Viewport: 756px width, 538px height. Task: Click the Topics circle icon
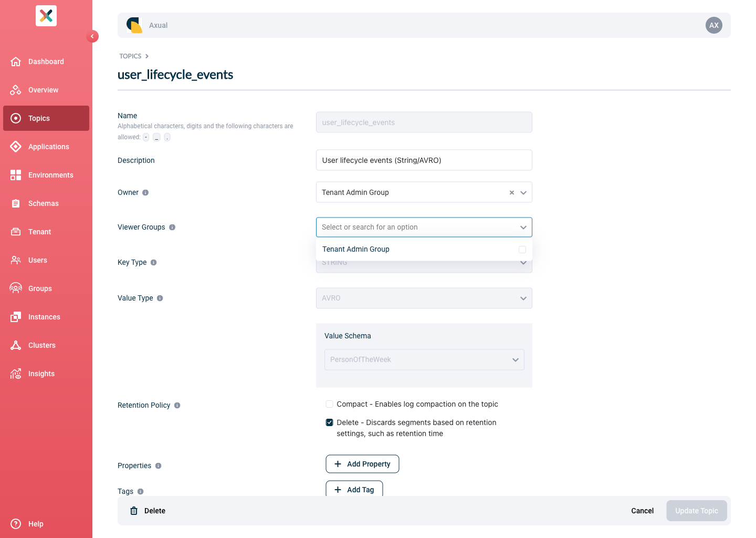[x=16, y=118]
